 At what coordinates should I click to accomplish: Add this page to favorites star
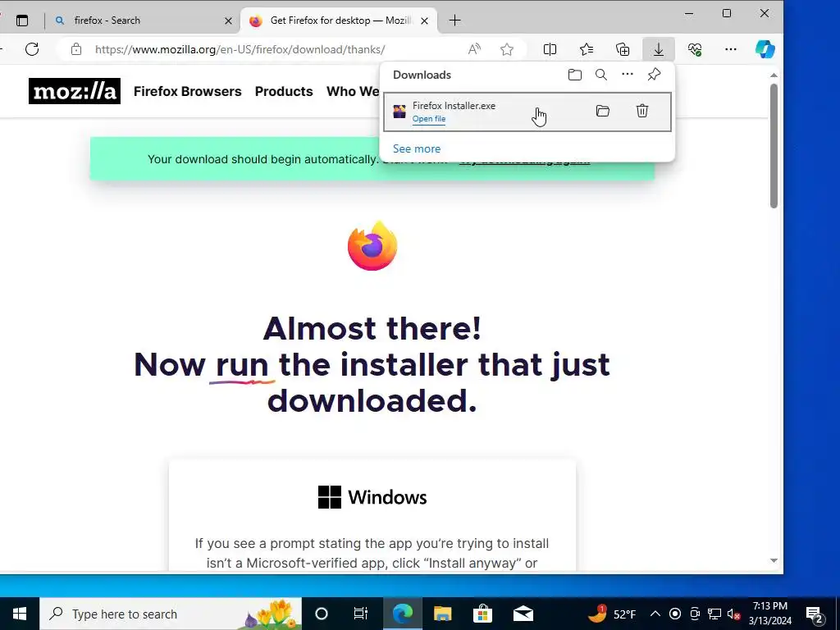click(x=507, y=49)
